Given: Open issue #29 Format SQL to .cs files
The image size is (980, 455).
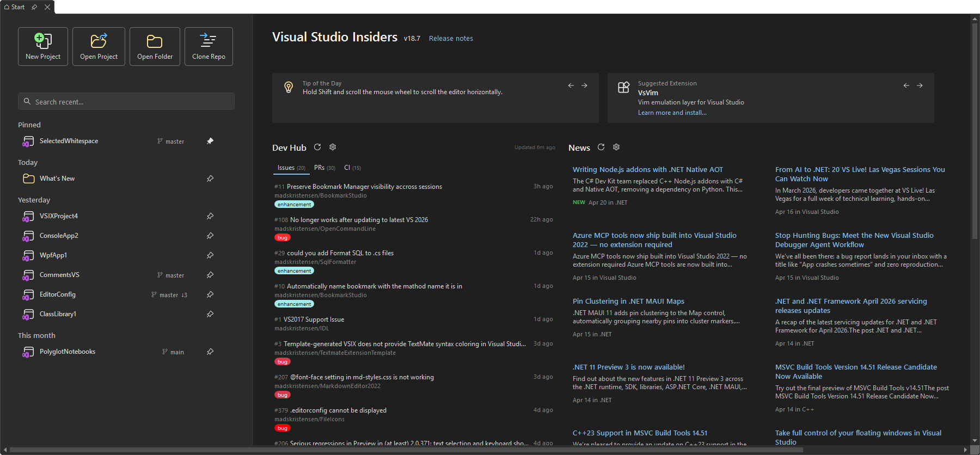Looking at the screenshot, I should [340, 253].
